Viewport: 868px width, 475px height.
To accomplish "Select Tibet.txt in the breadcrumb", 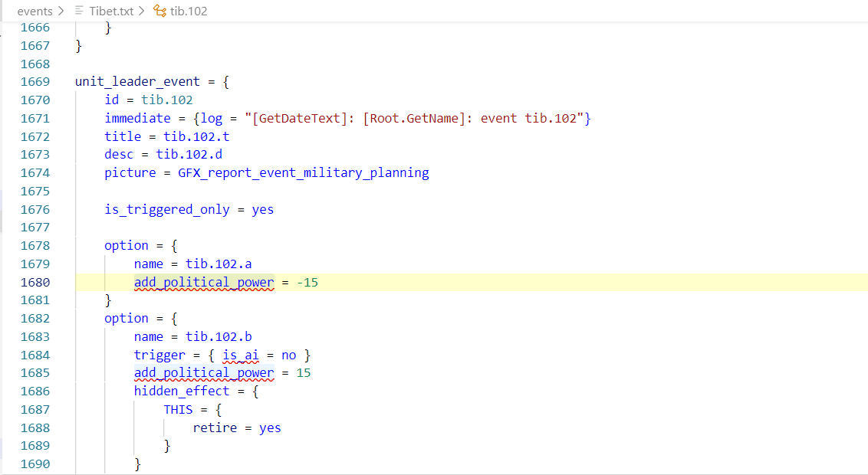I will point(111,11).
